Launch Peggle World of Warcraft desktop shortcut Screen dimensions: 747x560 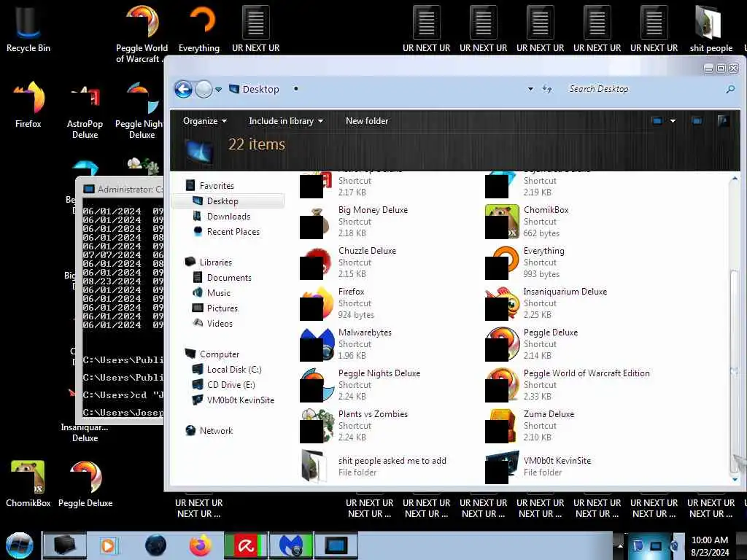point(142,34)
